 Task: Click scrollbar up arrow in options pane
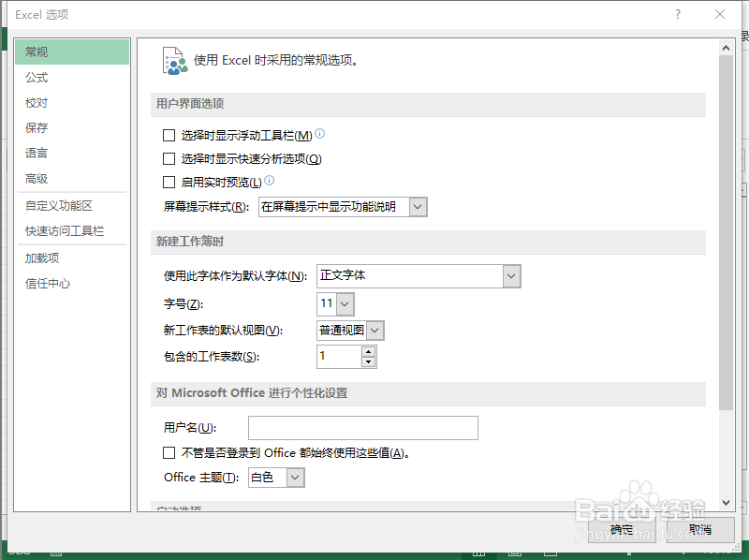coord(727,48)
